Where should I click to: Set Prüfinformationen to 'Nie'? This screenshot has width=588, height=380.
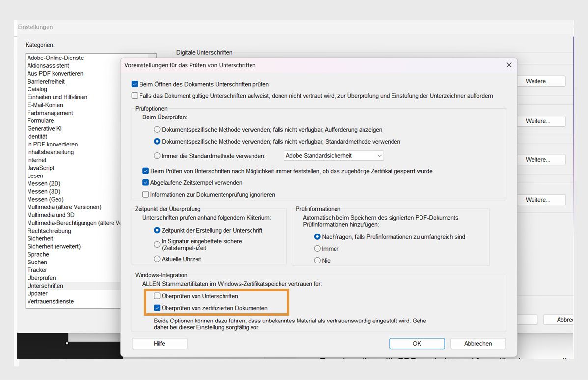click(x=317, y=260)
